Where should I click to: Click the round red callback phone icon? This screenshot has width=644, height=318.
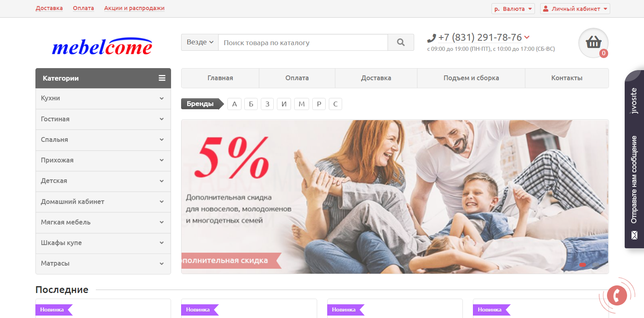tap(617, 295)
